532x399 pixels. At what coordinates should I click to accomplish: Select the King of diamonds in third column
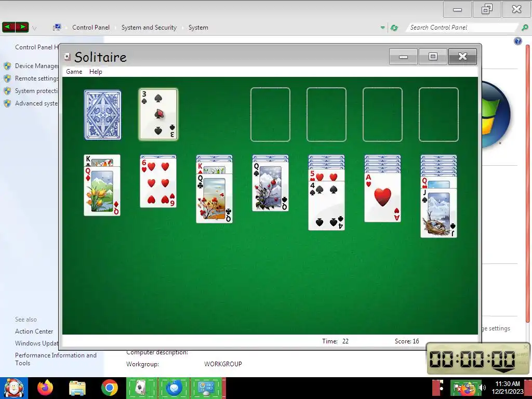point(214,168)
